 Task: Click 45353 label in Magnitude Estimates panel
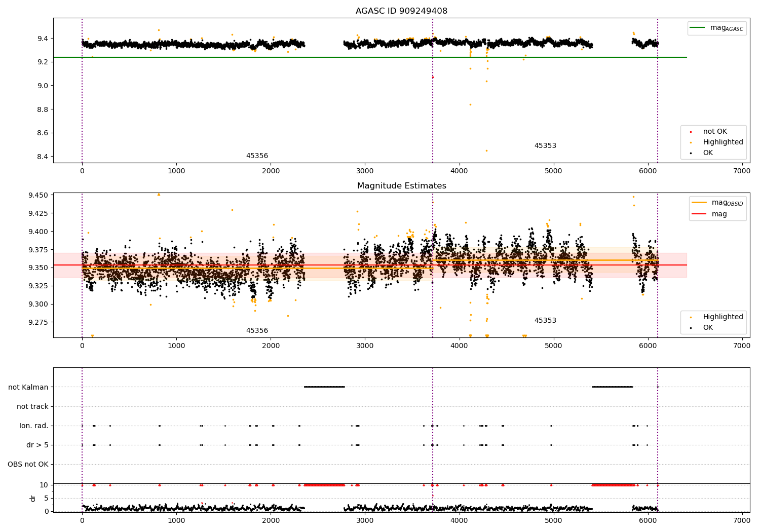(545, 321)
